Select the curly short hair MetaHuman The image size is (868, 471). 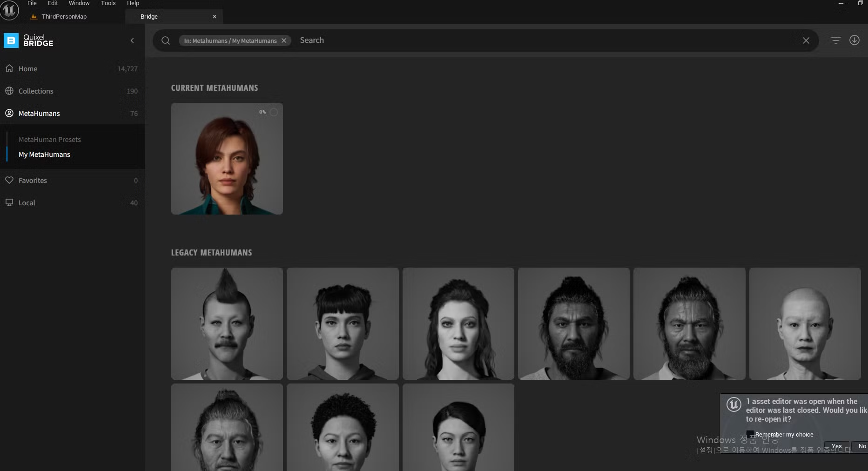pos(343,427)
